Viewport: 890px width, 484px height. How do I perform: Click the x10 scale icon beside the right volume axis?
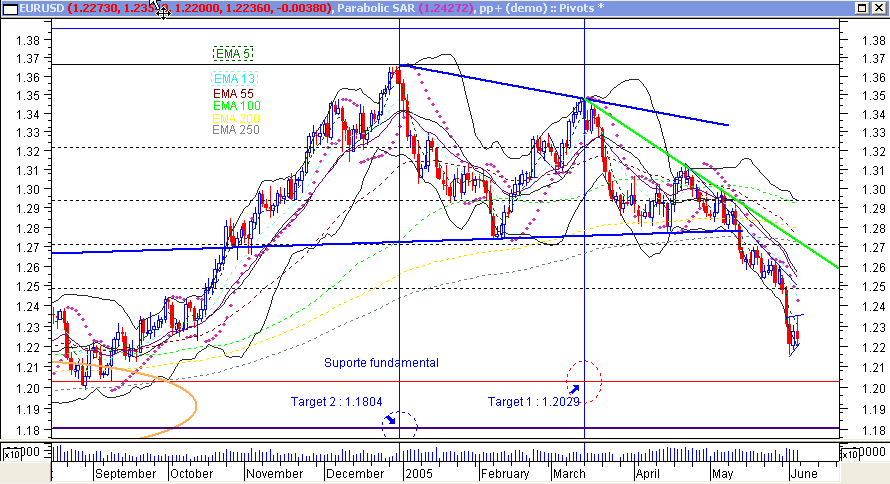849,454
